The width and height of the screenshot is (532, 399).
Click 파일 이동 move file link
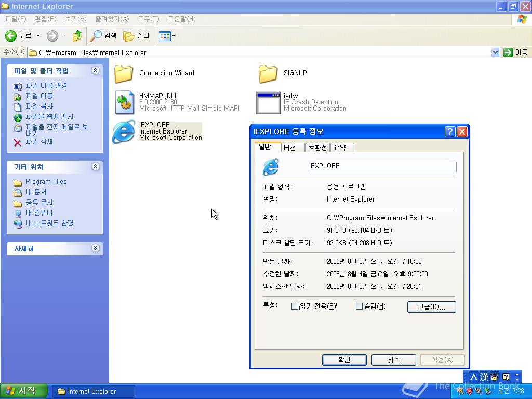click(x=39, y=96)
